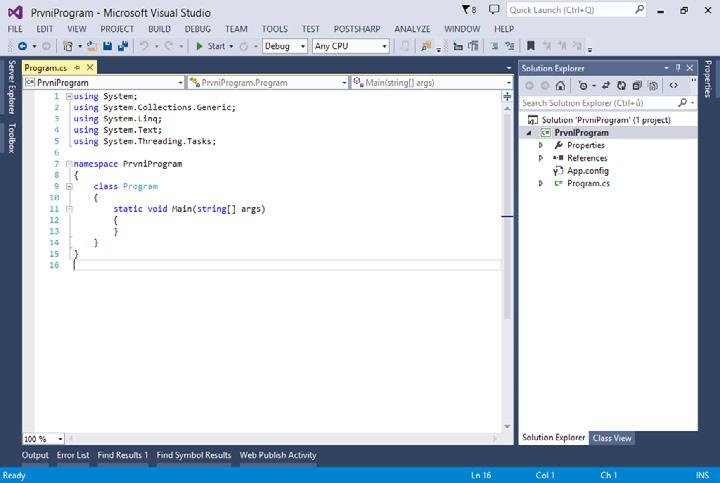Open the Properties side tab
Image resolution: width=720 pixels, height=483 pixels.
708,79
